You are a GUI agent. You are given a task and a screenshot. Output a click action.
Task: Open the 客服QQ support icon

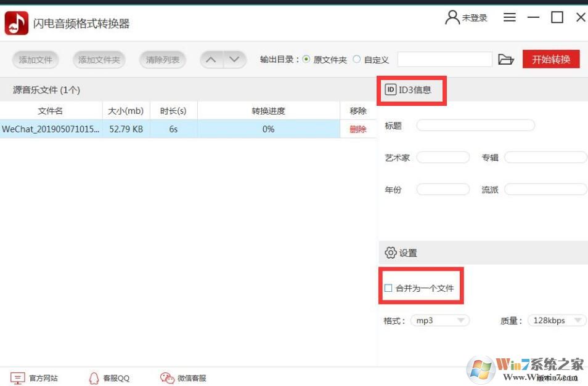coord(94,377)
